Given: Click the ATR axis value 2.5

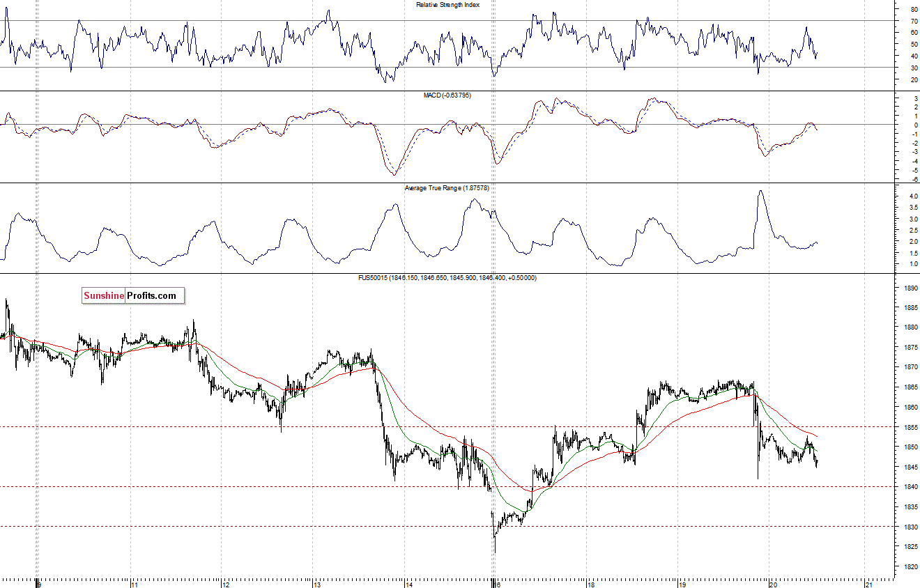Looking at the screenshot, I should coord(912,230).
